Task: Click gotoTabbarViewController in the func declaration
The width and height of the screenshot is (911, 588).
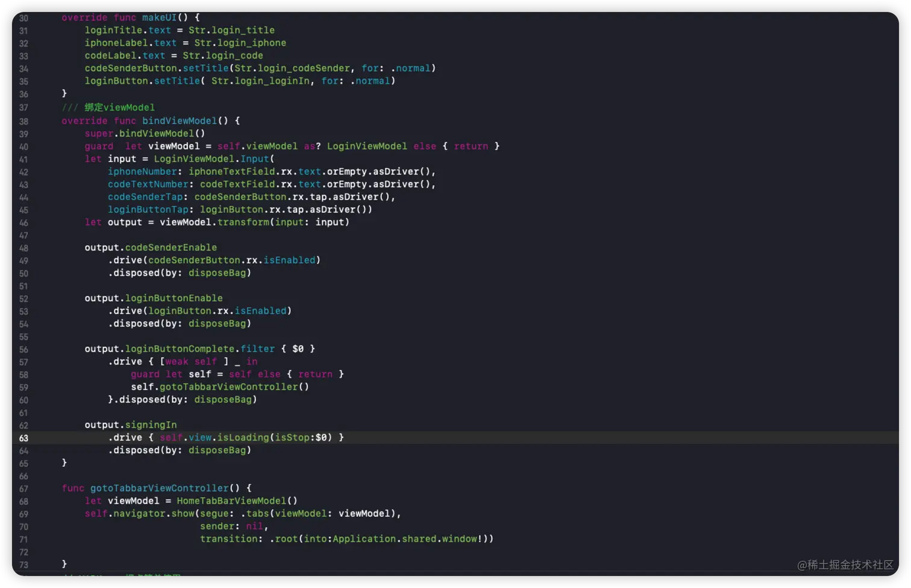Action: (160, 488)
